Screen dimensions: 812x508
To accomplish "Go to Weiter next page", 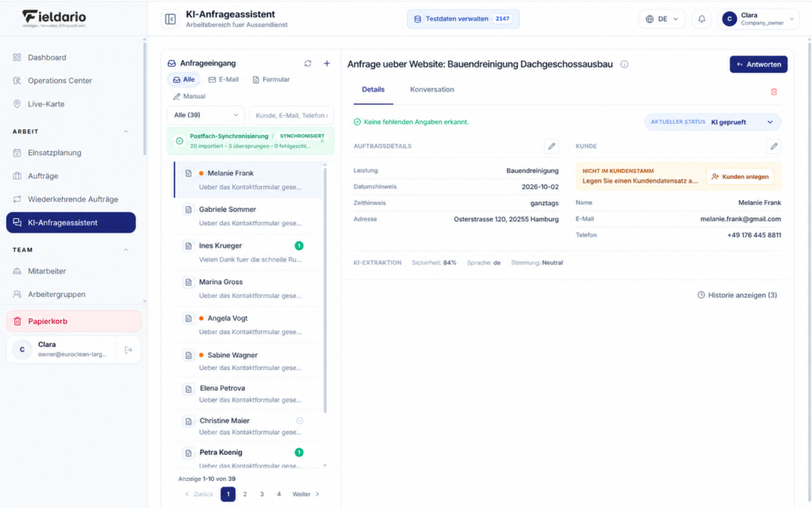I will [305, 495].
